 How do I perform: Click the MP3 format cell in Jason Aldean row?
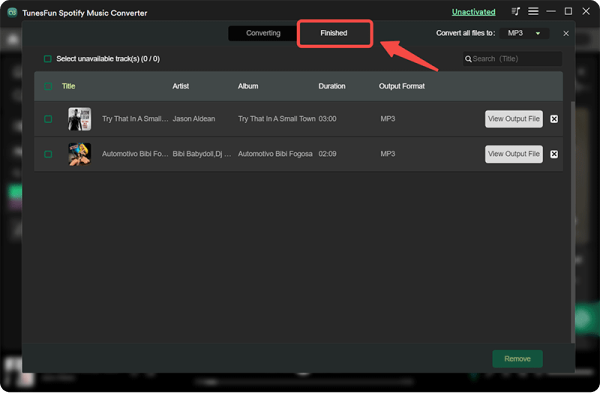tap(388, 119)
